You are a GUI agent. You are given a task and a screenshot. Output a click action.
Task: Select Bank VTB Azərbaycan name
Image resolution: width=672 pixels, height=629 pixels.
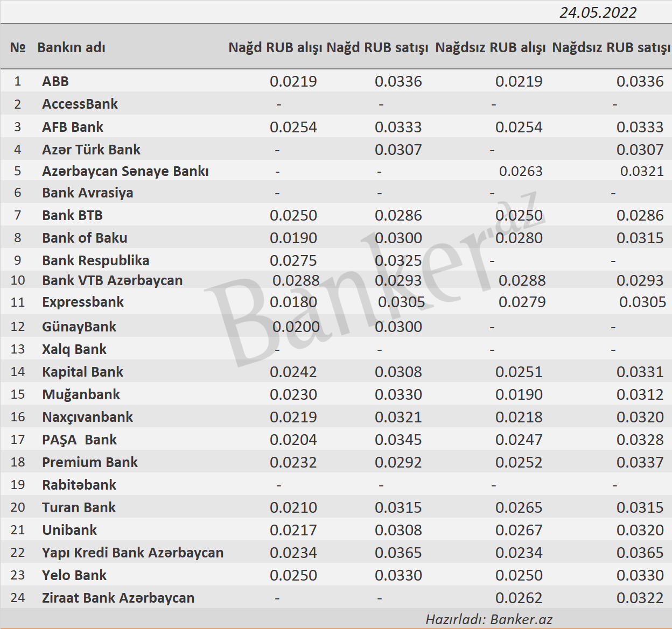[x=112, y=280]
